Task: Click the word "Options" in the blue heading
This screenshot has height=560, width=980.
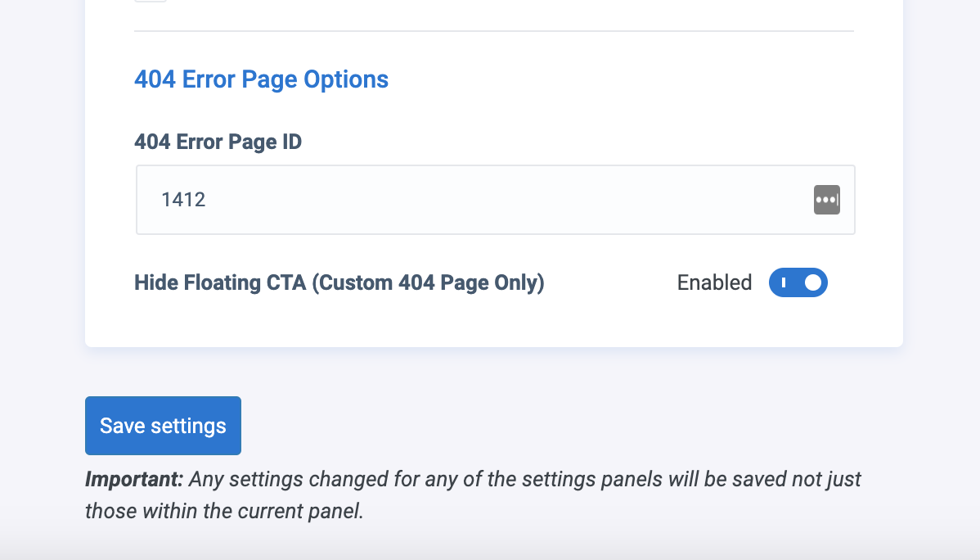Action: click(x=346, y=79)
